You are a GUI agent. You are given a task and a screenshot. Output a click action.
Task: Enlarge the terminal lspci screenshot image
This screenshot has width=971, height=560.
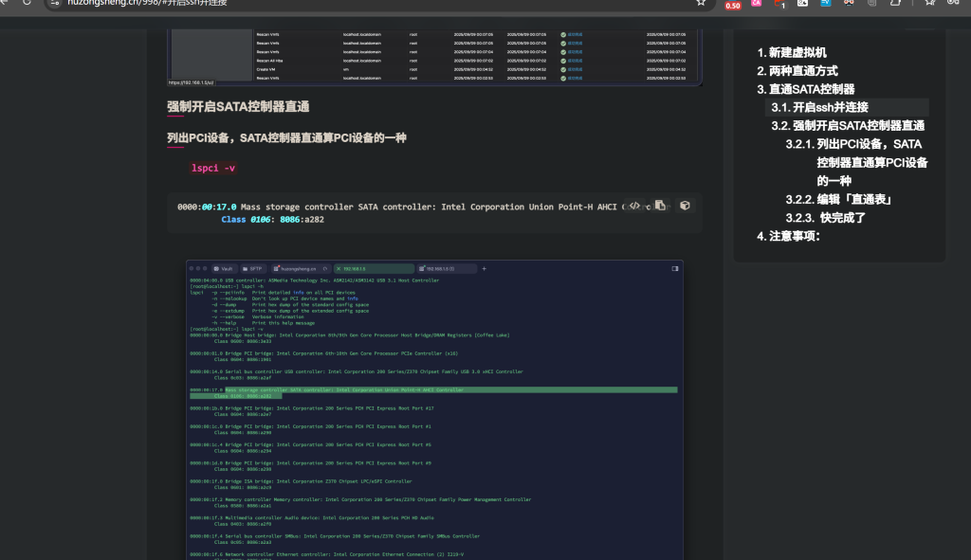[x=434, y=407]
